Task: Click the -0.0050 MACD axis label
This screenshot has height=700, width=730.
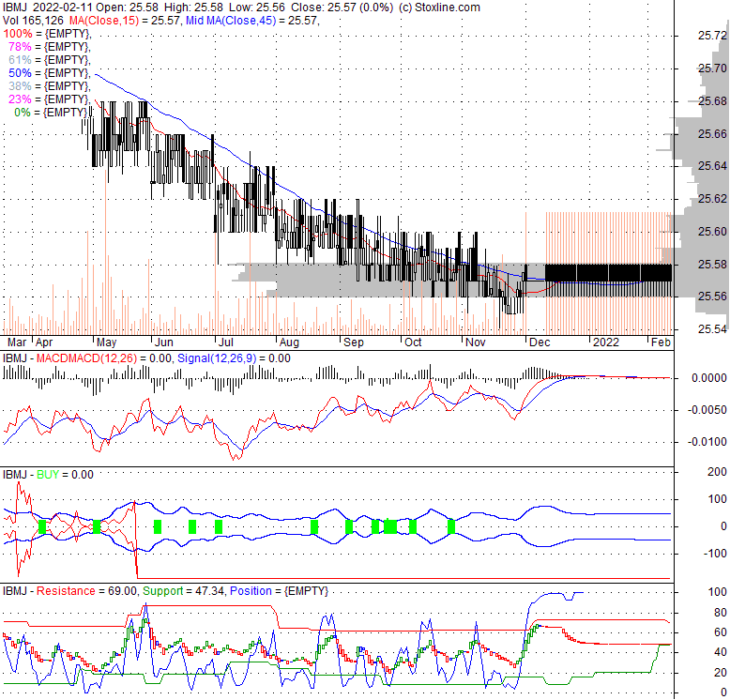Action: [707, 409]
